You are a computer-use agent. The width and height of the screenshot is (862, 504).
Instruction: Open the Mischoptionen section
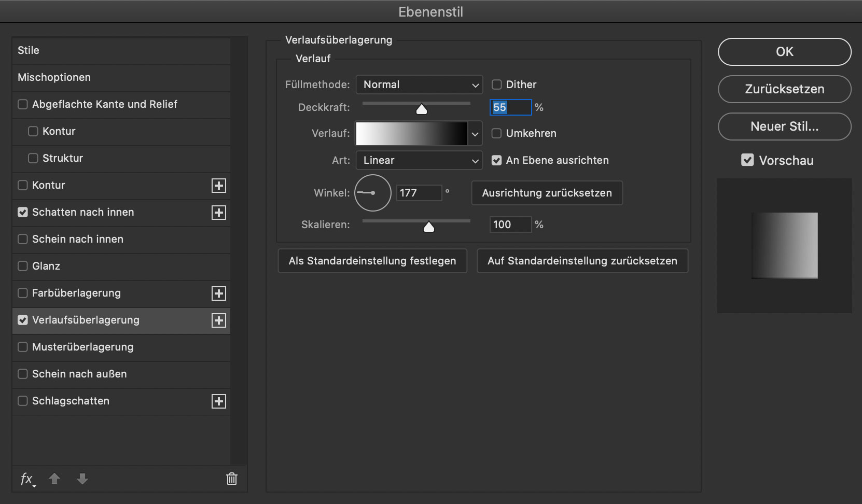(x=121, y=78)
